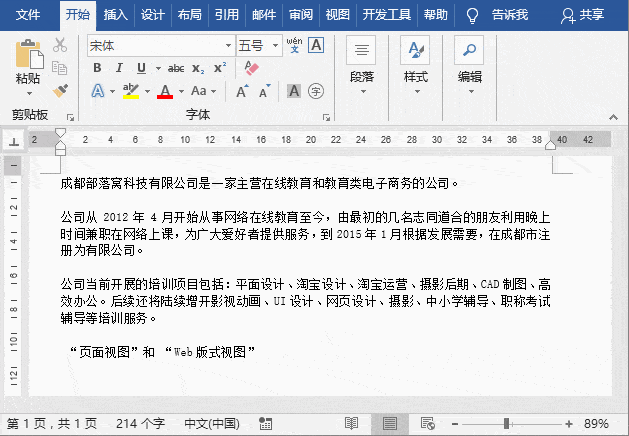
Task: Launch the font dialog launcher
Action: coord(326,118)
